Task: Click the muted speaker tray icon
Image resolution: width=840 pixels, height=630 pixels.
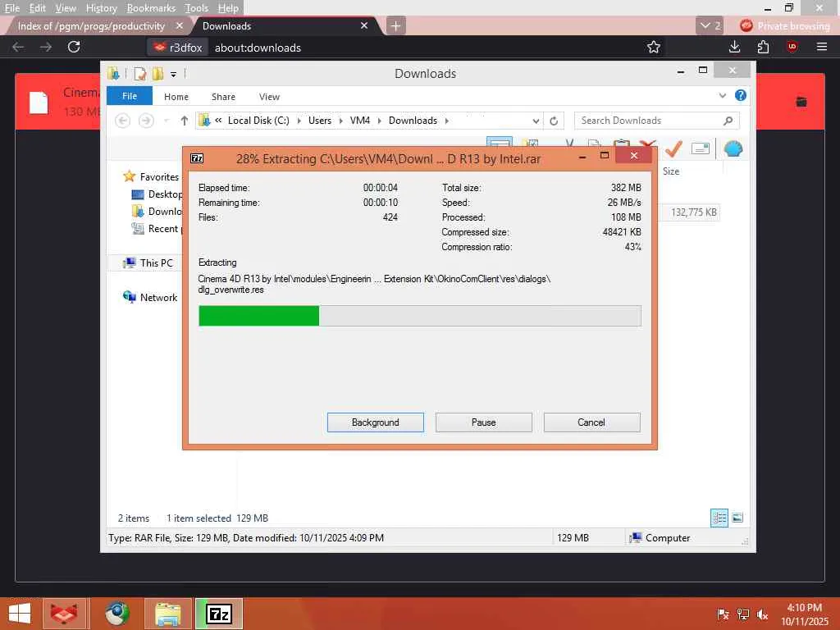Action: (762, 614)
